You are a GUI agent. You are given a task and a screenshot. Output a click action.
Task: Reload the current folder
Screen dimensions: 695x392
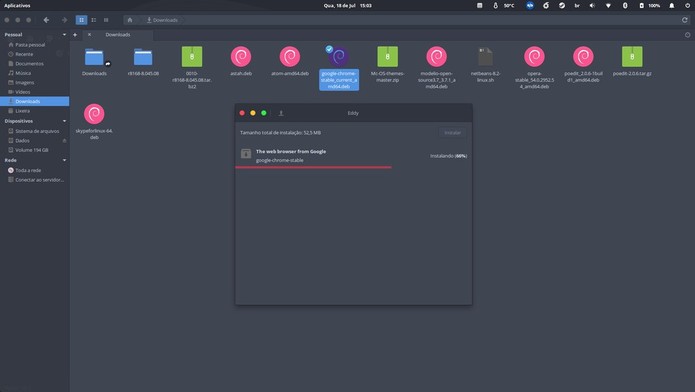pos(685,20)
